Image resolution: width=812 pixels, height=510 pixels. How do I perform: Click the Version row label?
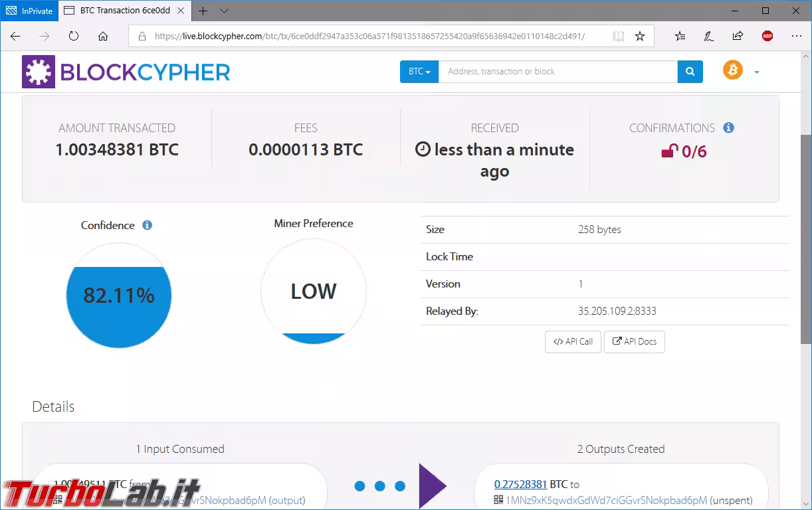(x=443, y=284)
